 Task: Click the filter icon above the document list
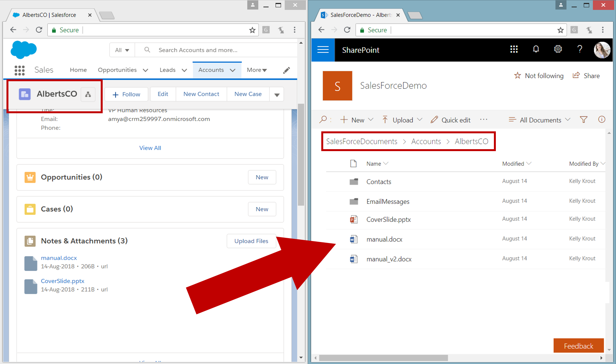click(x=584, y=119)
